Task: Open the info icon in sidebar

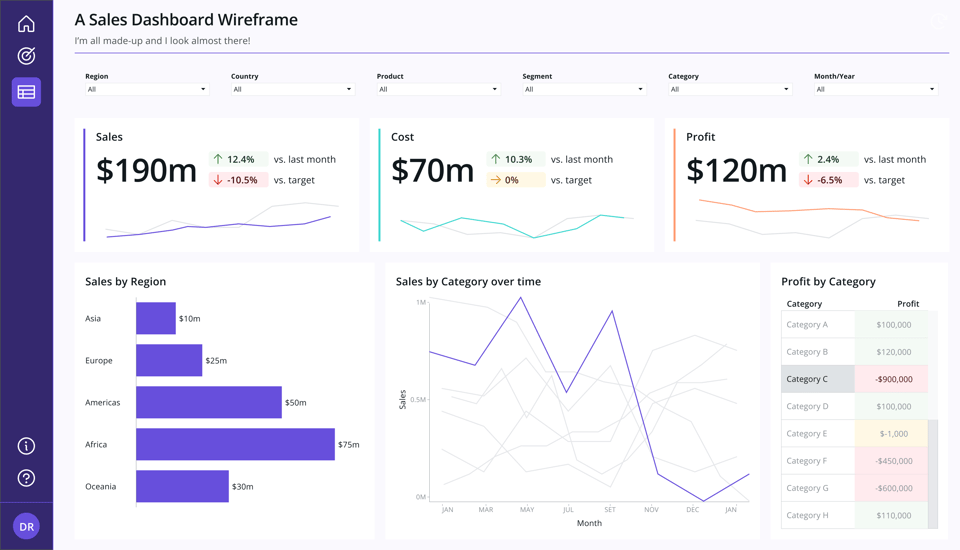Action: (x=26, y=446)
